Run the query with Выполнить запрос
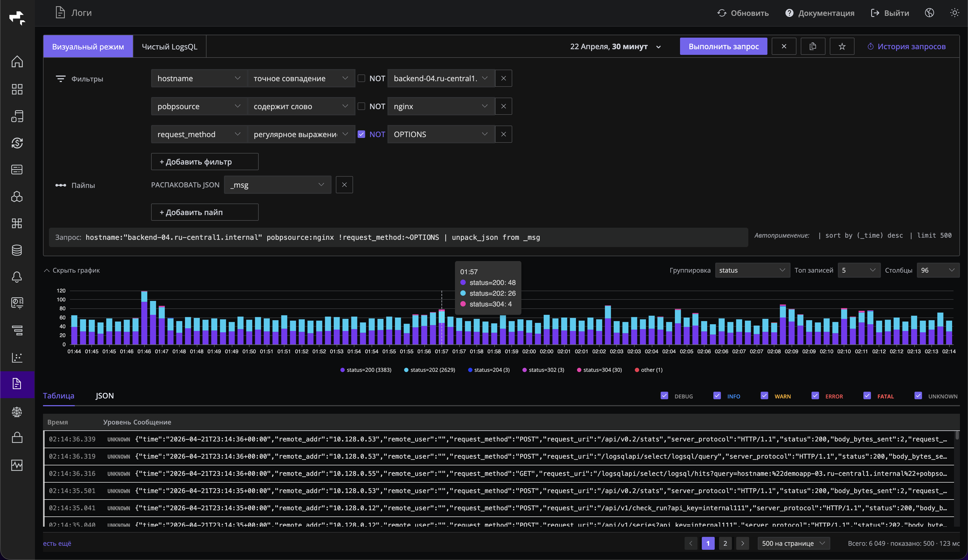The height and width of the screenshot is (560, 968). (723, 46)
